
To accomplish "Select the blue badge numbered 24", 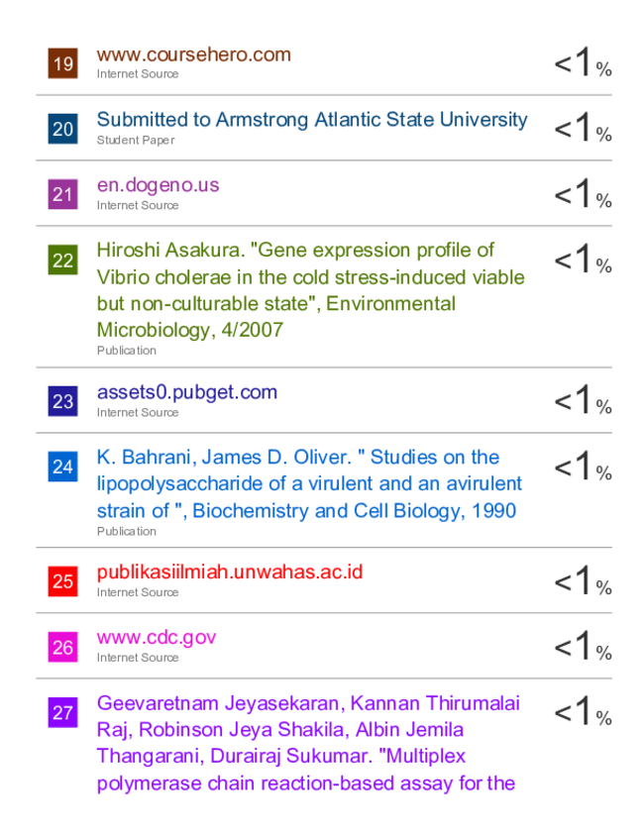I will [62, 467].
